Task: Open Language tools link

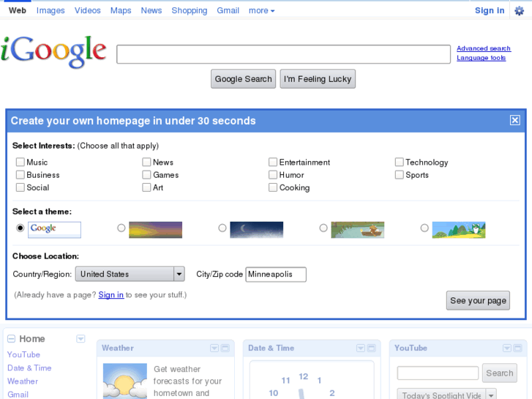Action: (x=481, y=58)
